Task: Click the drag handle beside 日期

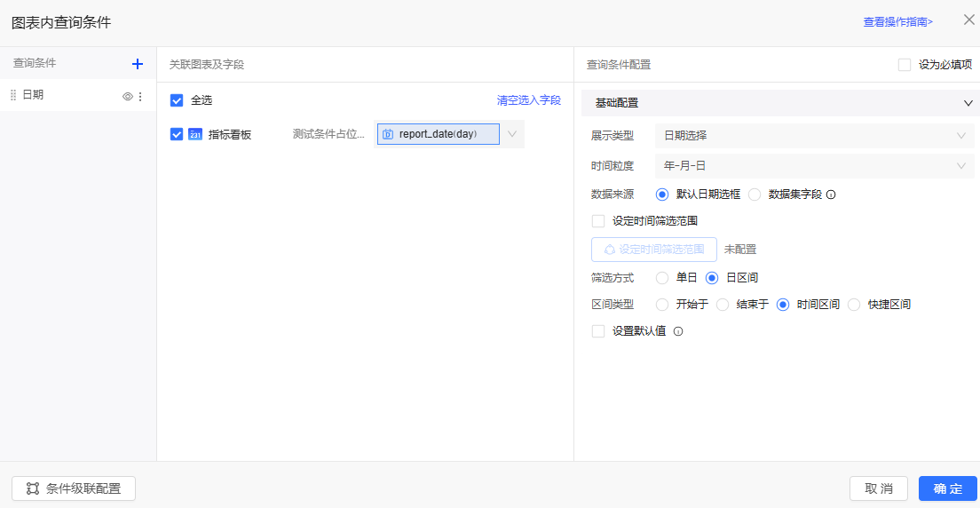Action: (13, 95)
